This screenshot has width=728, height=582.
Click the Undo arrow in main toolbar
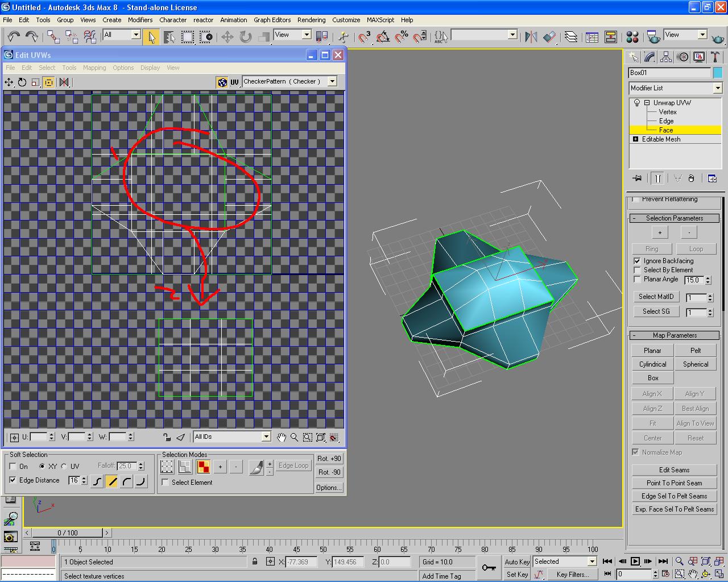[x=14, y=37]
